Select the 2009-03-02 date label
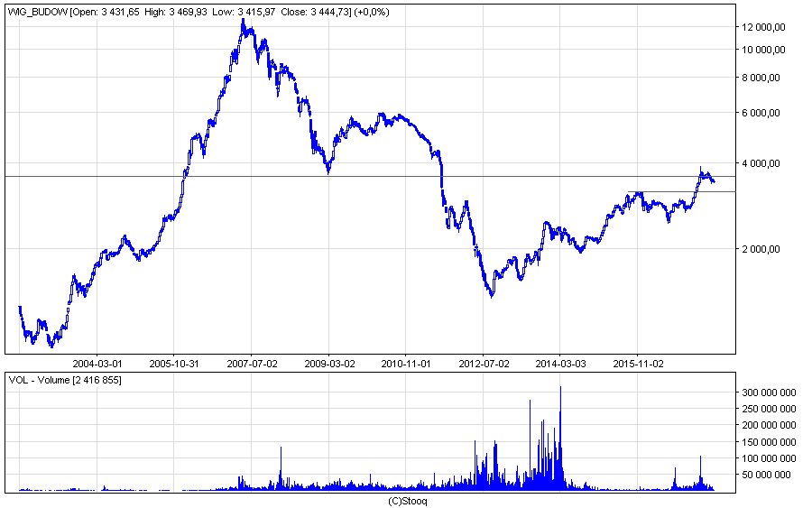The height and width of the screenshot is (508, 812). (329, 364)
